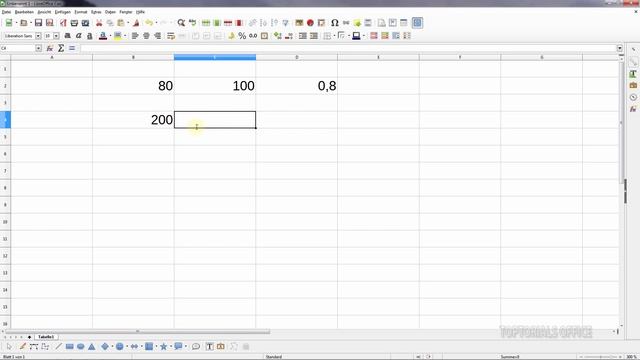640x360 pixels.
Task: Select the cell containing 100
Action: pos(215,86)
